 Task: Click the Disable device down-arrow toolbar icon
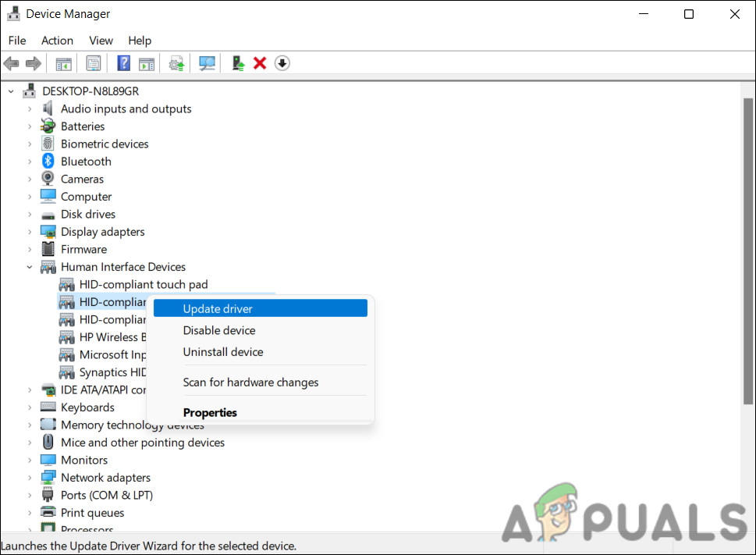click(x=282, y=62)
